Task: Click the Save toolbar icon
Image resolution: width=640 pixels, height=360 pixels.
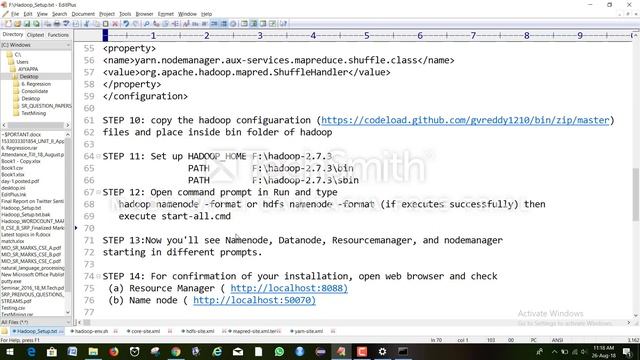Action: (x=27, y=24)
